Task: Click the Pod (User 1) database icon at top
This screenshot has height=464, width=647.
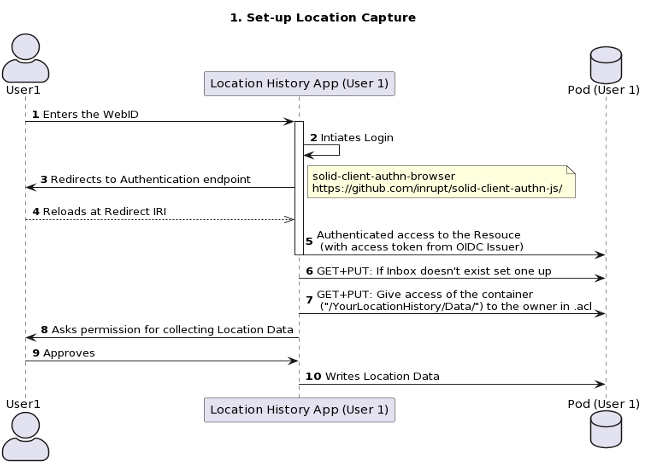Action: 606,65
